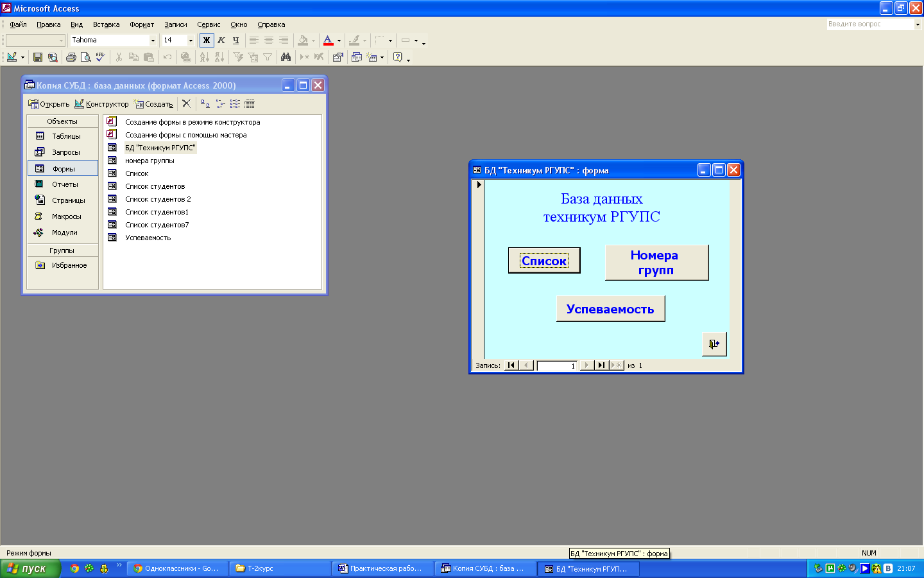
Task: Open the line width dropdown arrow
Action: pyautogui.click(x=416, y=40)
